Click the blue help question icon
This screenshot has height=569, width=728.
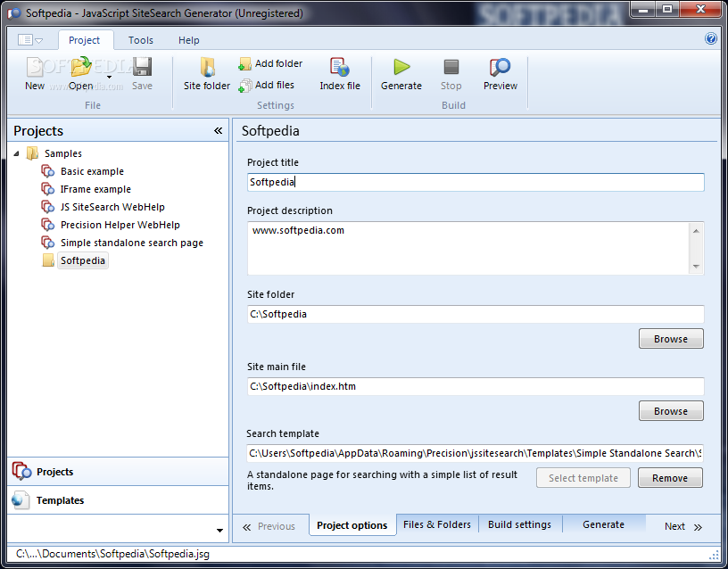tap(710, 38)
